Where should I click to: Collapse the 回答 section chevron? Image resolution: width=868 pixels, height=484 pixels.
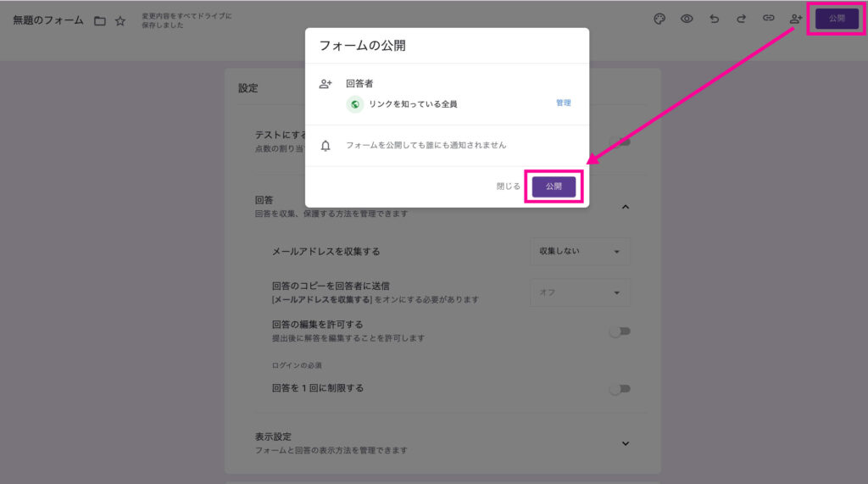[x=626, y=206]
